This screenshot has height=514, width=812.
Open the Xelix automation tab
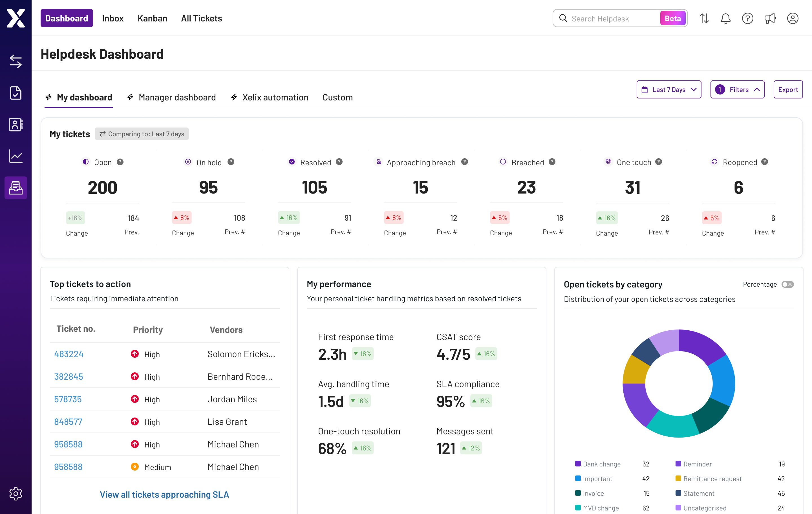269,98
